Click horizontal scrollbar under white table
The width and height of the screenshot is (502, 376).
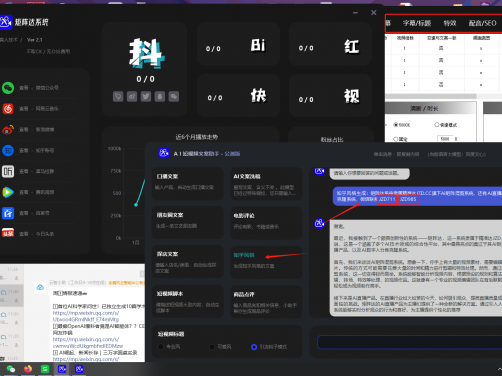tap(431, 96)
